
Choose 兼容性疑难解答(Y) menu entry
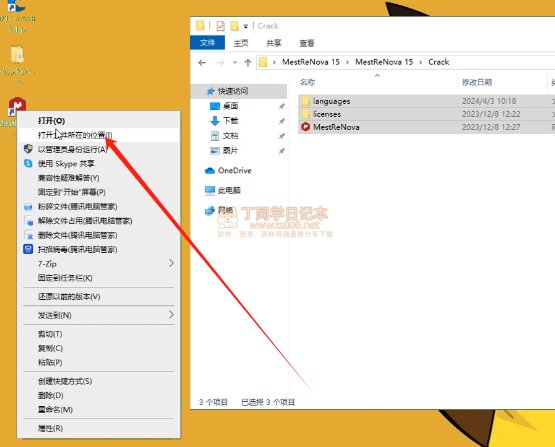tap(99, 178)
